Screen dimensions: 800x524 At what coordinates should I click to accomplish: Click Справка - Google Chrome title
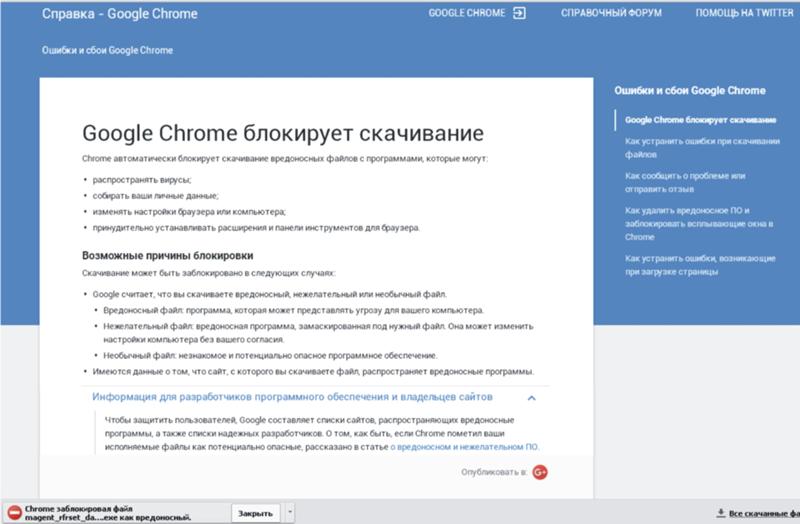pyautogui.click(x=119, y=14)
